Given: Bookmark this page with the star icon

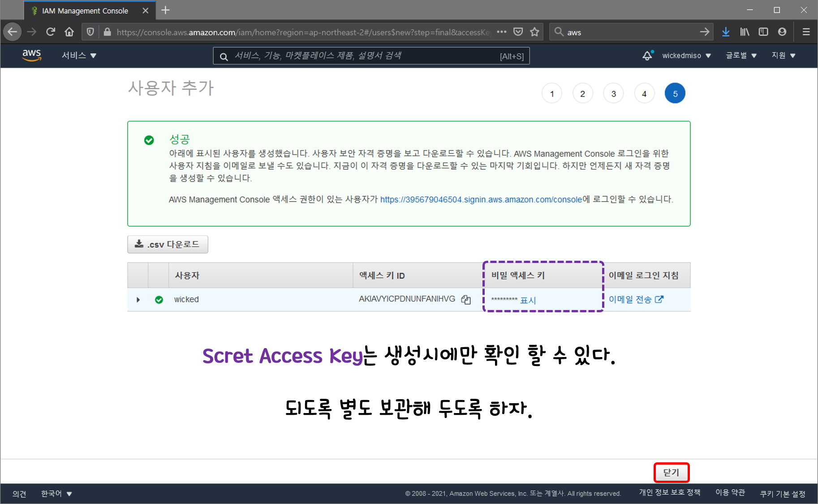Looking at the screenshot, I should coord(534,32).
